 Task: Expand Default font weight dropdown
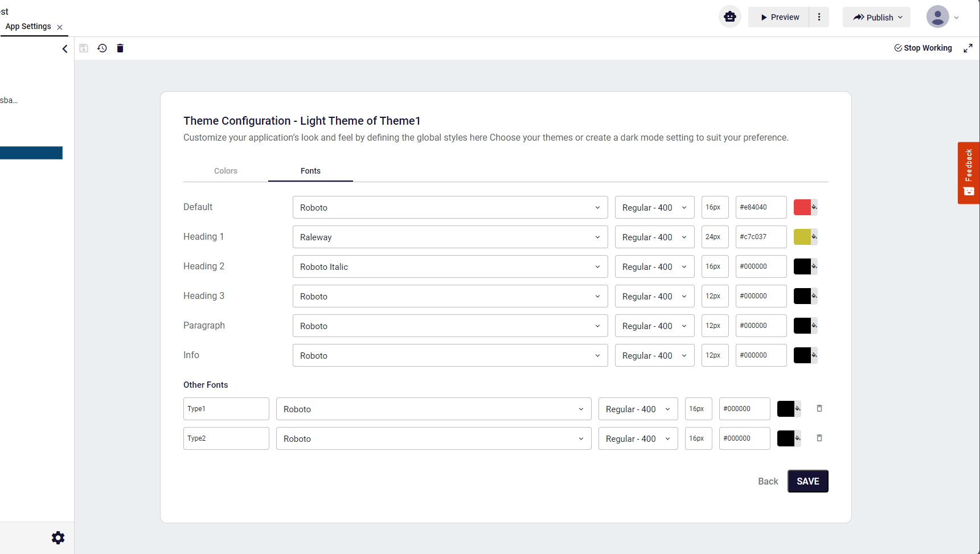click(x=654, y=207)
